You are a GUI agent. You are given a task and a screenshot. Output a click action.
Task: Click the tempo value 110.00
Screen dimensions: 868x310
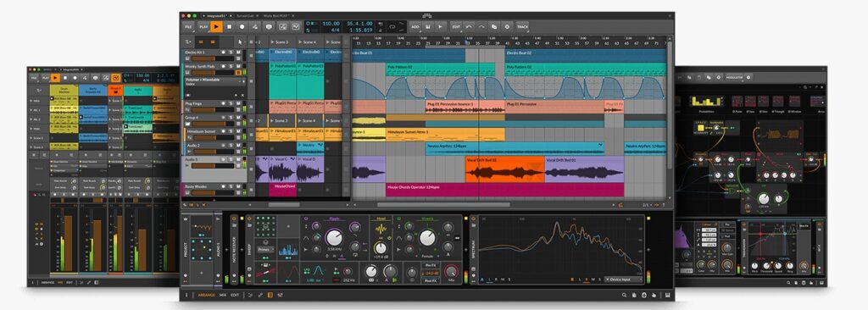(331, 24)
